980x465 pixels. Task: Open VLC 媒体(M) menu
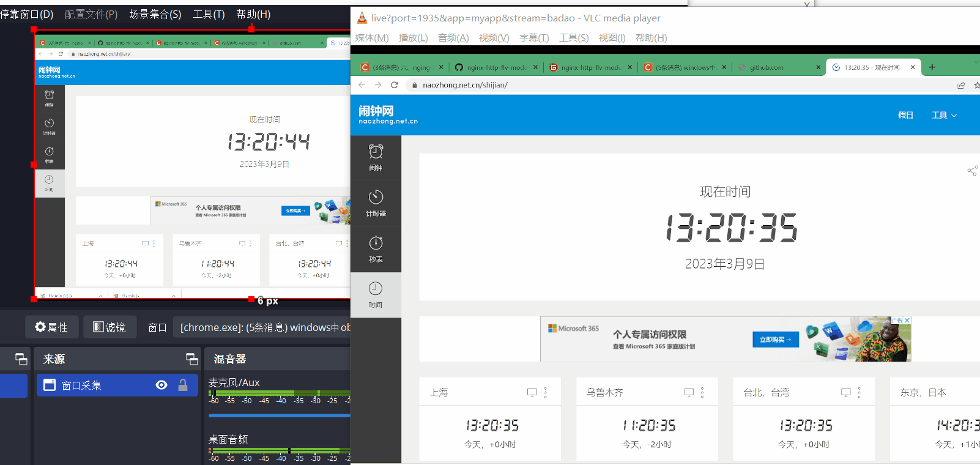coord(372,37)
